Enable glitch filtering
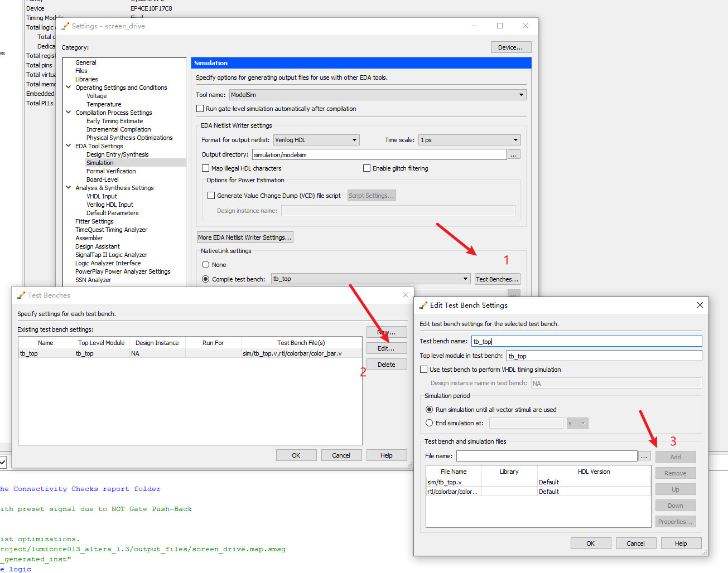The height and width of the screenshot is (573, 728). (367, 168)
